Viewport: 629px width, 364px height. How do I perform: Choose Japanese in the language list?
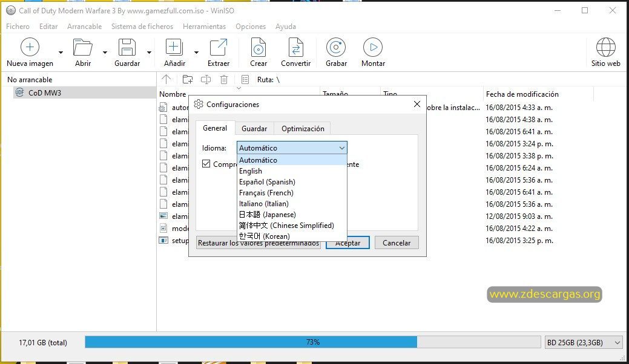click(x=292, y=214)
